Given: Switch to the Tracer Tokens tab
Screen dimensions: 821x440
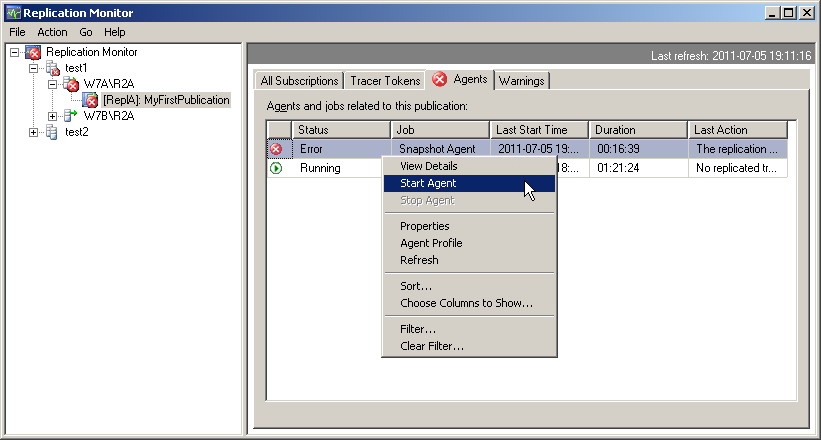Looking at the screenshot, I should pyautogui.click(x=385, y=81).
